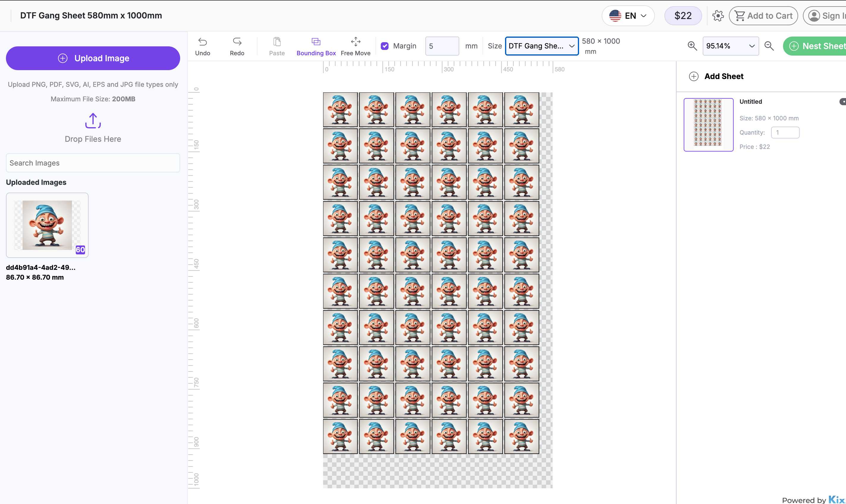Select the Undo tool
The width and height of the screenshot is (846, 504).
coord(203,46)
